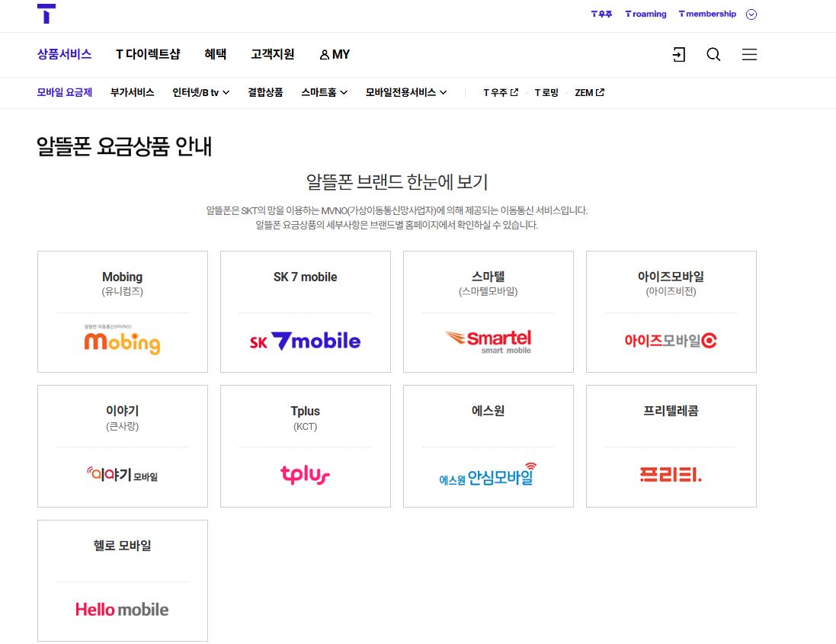Open the MY person icon menu
The width and height of the screenshot is (836, 644).
pyautogui.click(x=335, y=54)
